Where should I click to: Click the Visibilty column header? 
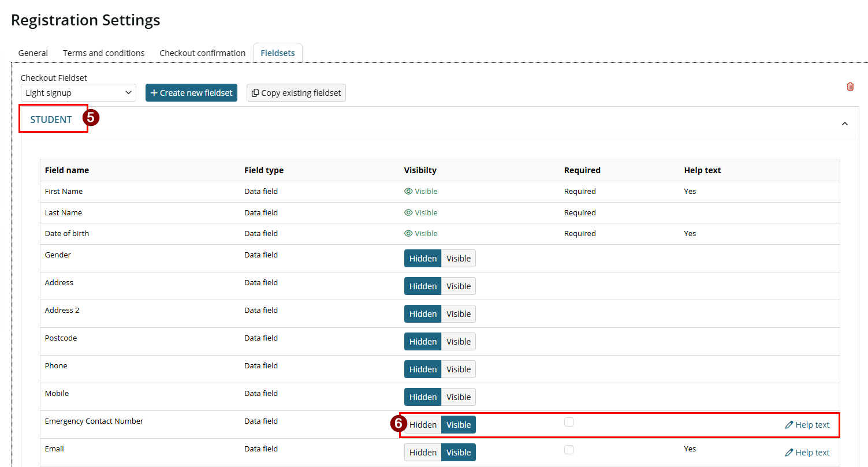pyautogui.click(x=420, y=170)
